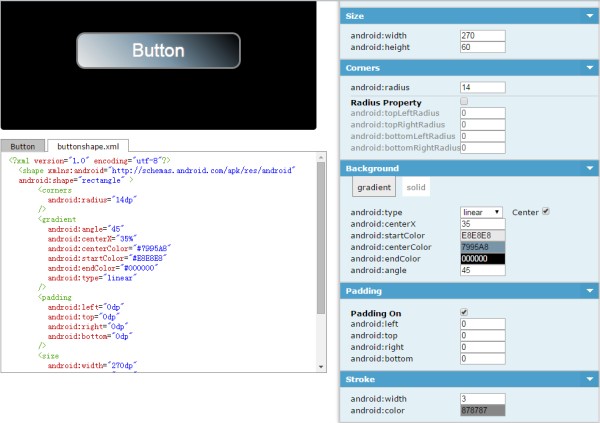Click the android:angle="45" code line
600x423 pixels.
point(86,229)
